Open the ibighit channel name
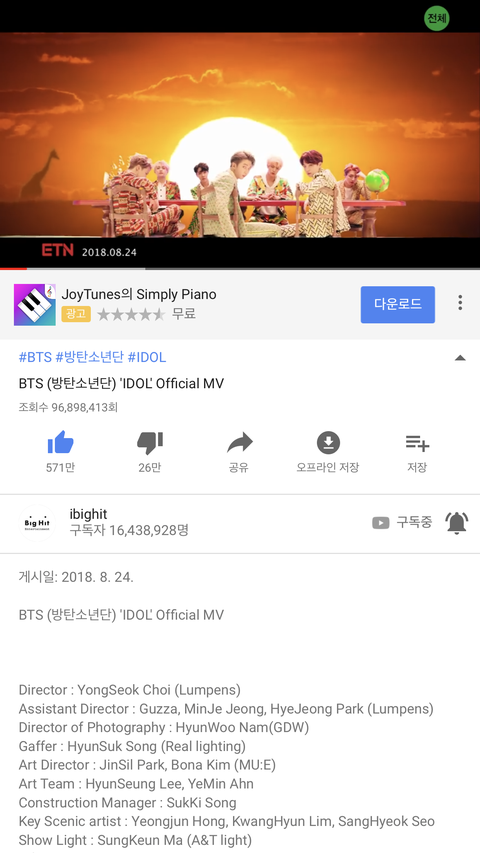The width and height of the screenshot is (480, 853). pos(88,514)
